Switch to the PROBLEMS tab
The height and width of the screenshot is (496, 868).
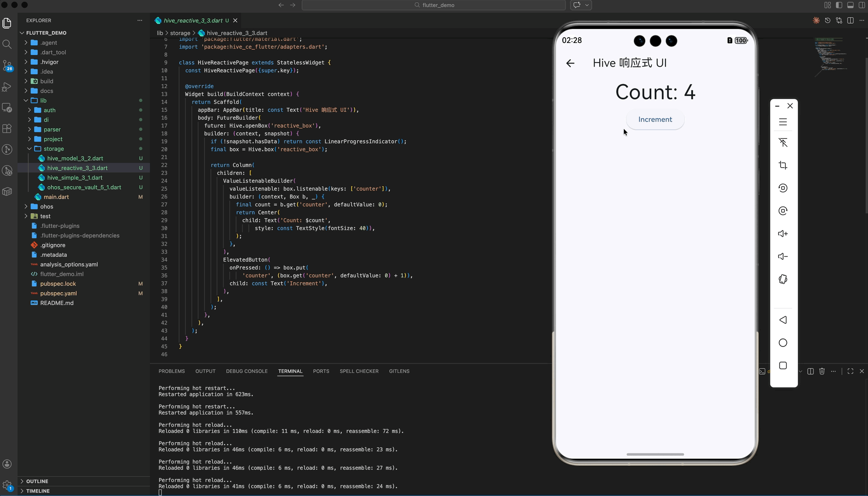click(171, 371)
